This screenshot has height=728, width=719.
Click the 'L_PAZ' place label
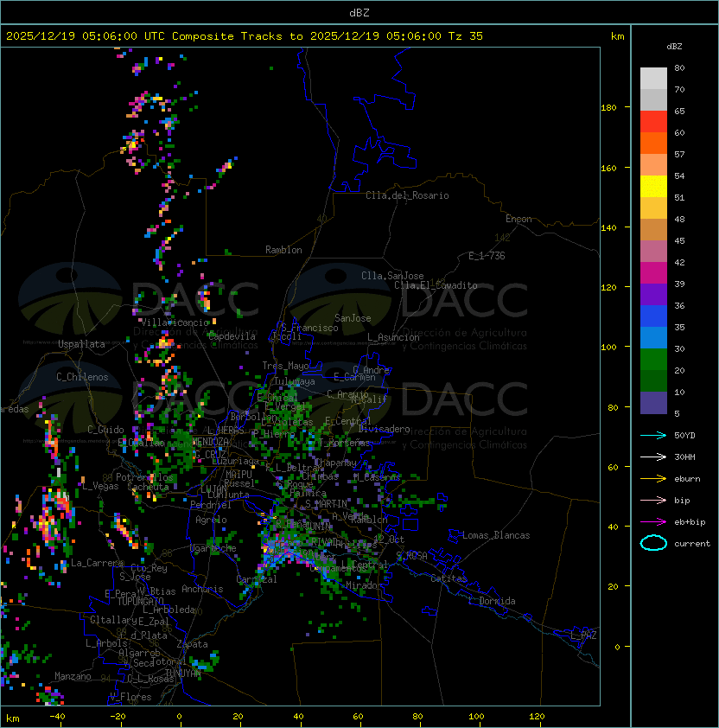pos(583,635)
